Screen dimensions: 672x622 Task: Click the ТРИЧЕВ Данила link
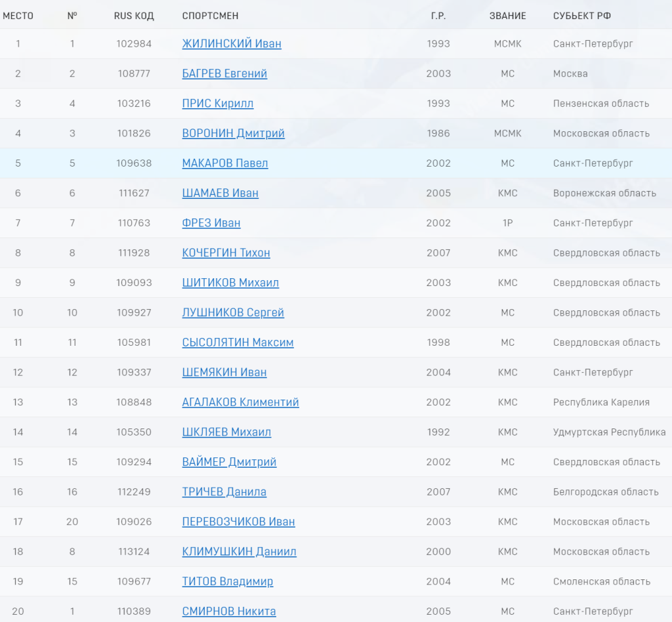[224, 491]
